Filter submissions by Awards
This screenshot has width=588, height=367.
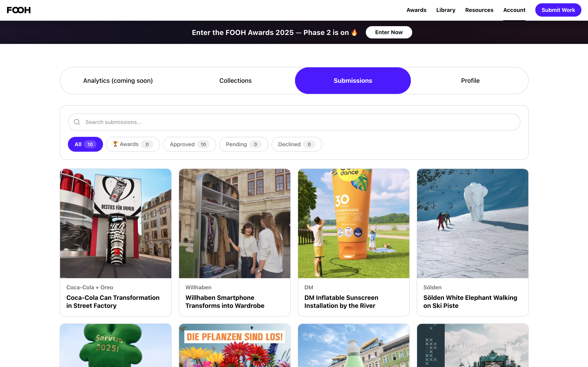pos(133,144)
